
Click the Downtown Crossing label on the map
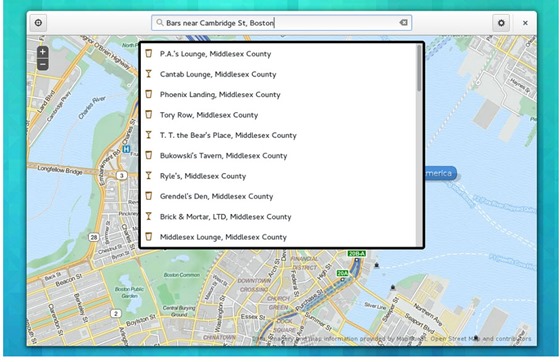[254, 285]
